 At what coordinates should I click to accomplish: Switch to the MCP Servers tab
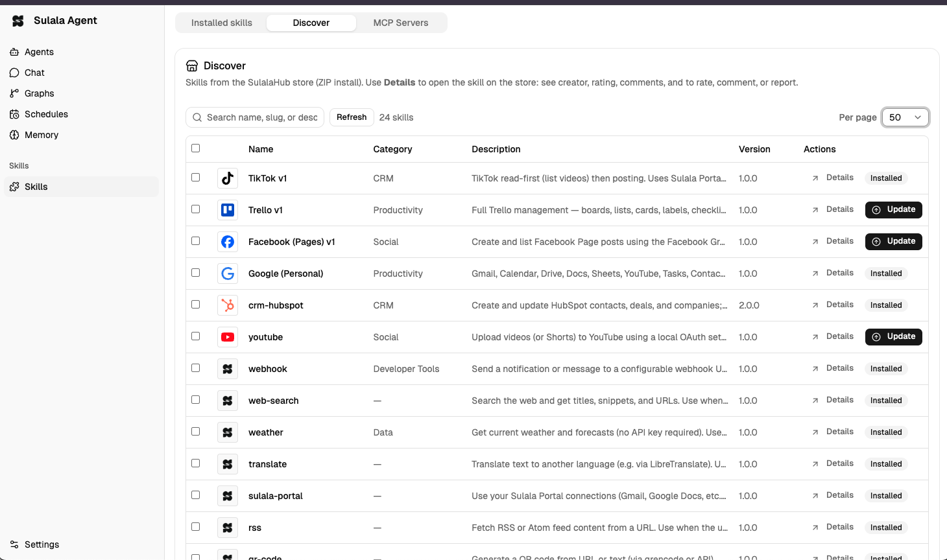tap(401, 23)
